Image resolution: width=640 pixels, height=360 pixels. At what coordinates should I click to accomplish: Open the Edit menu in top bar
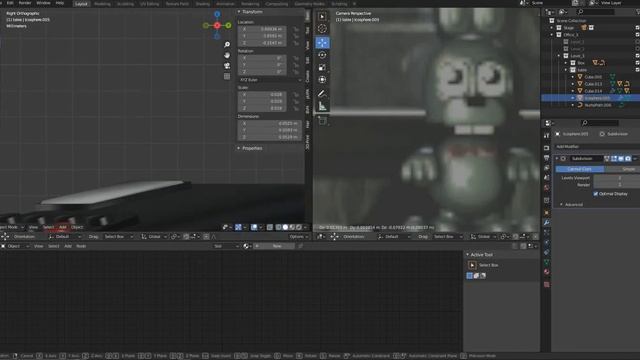click(10, 3)
